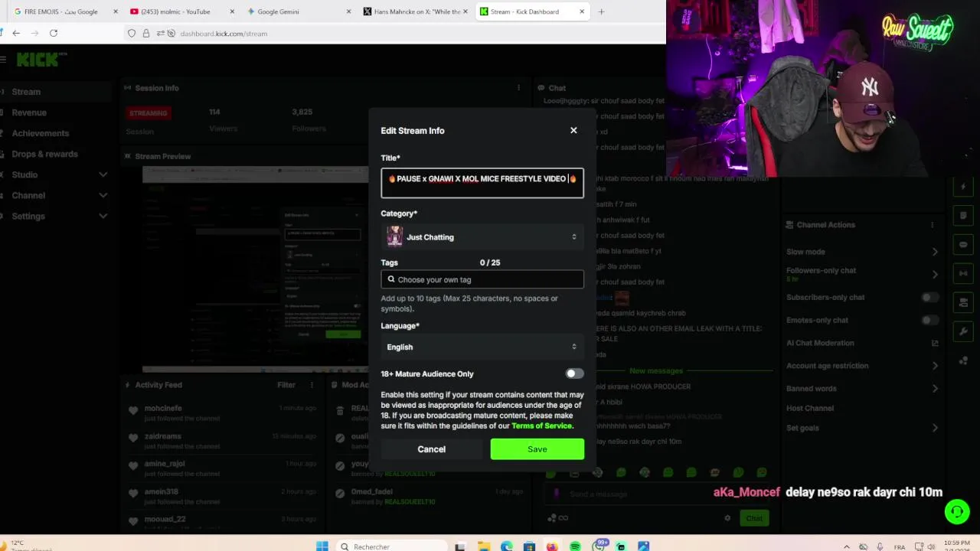The height and width of the screenshot is (551, 980).
Task: Toggle Subscribers-only chat switch
Action: [929, 298]
